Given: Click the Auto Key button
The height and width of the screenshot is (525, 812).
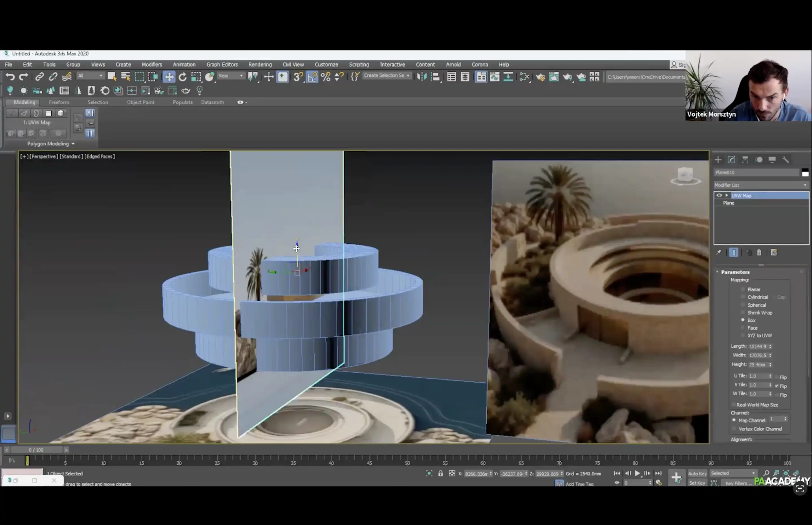Looking at the screenshot, I should (x=697, y=473).
